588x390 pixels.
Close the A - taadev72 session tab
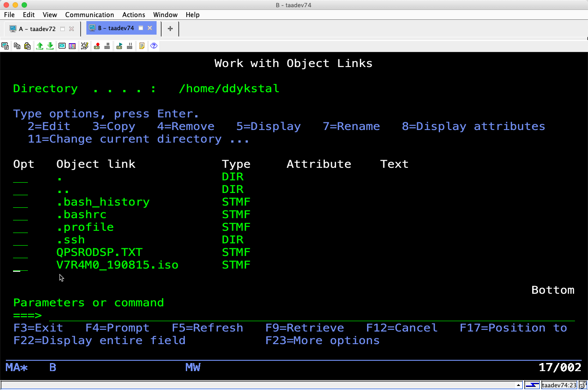tap(71, 29)
